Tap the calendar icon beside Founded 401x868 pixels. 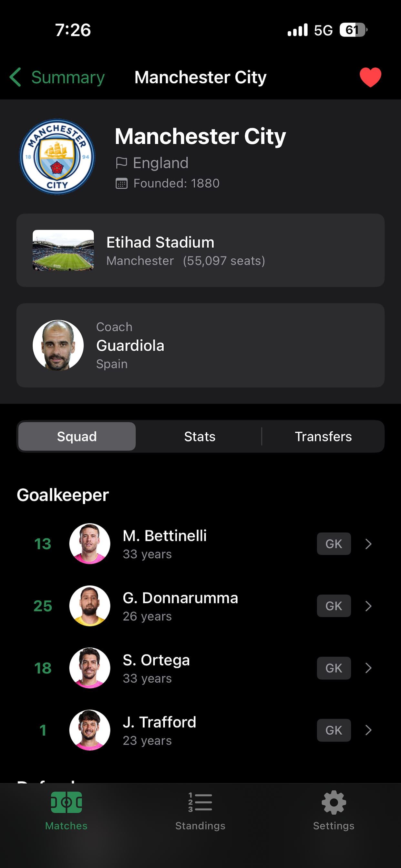point(121,184)
